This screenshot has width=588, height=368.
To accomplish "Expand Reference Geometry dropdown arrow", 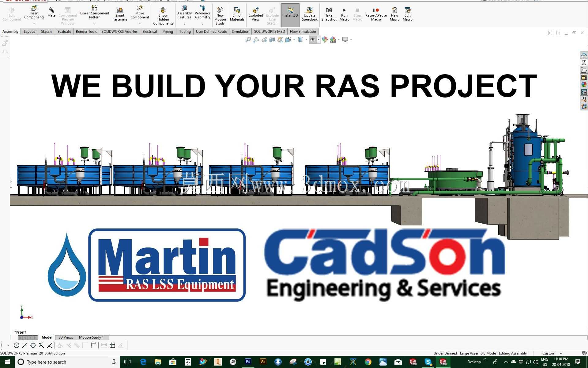I will click(x=202, y=24).
